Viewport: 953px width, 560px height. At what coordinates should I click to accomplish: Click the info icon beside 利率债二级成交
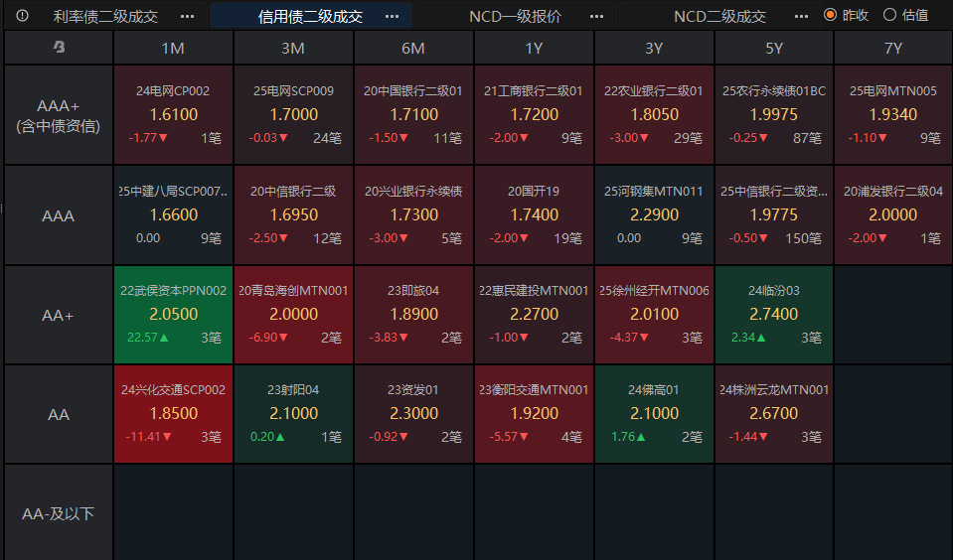pos(22,16)
